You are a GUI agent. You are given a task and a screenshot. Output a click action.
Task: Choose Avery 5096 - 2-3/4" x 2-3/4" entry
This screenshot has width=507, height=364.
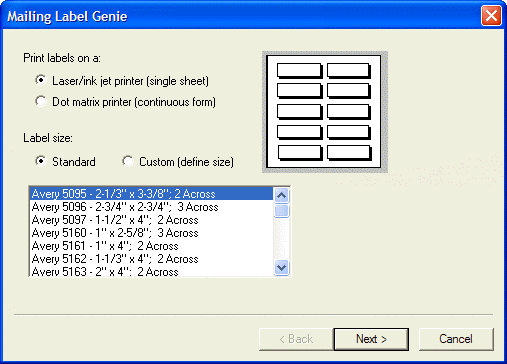pyautogui.click(x=152, y=207)
